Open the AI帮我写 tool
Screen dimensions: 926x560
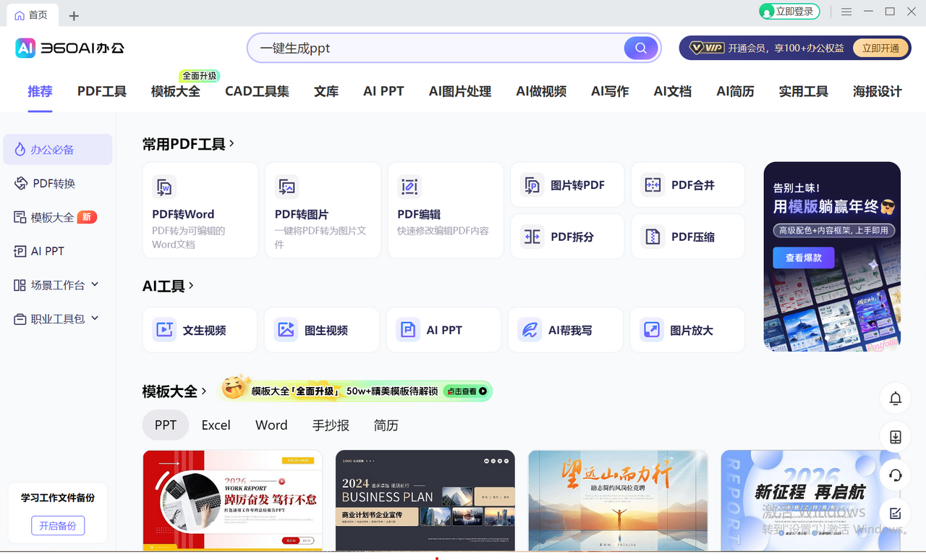565,329
